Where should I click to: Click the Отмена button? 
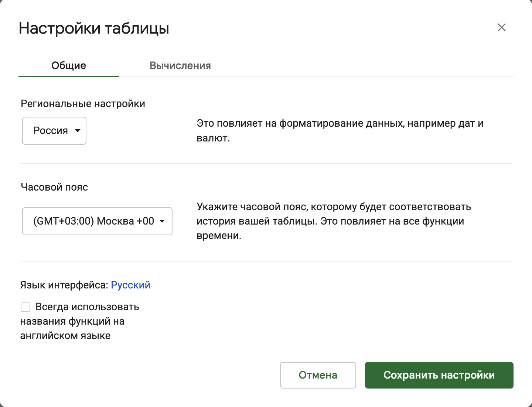click(x=318, y=375)
